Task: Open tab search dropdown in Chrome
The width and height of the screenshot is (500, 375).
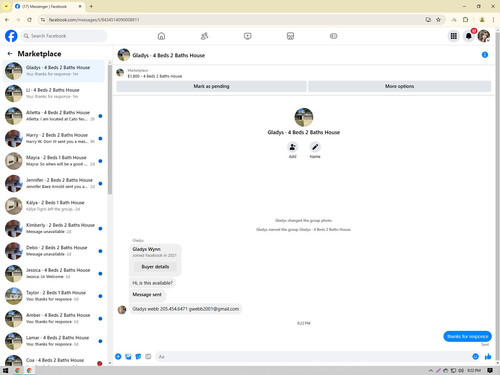Action: (6, 6)
